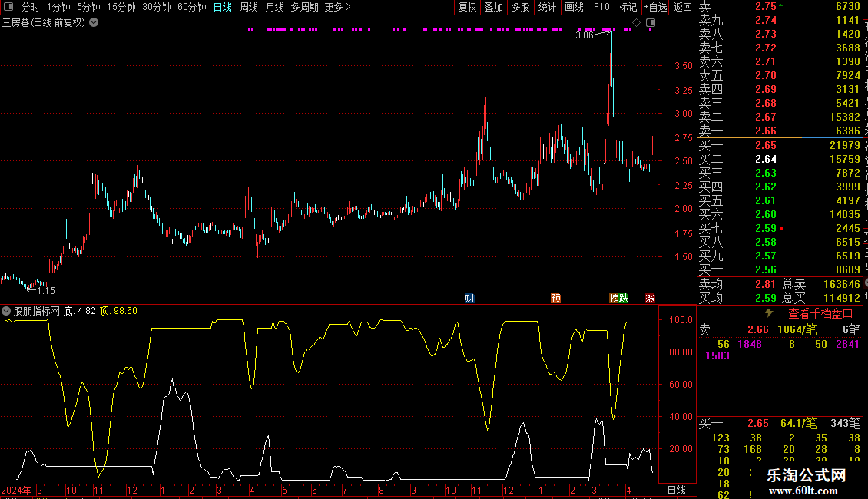Click the 财 financial marker
868x499 pixels.
coord(469,298)
